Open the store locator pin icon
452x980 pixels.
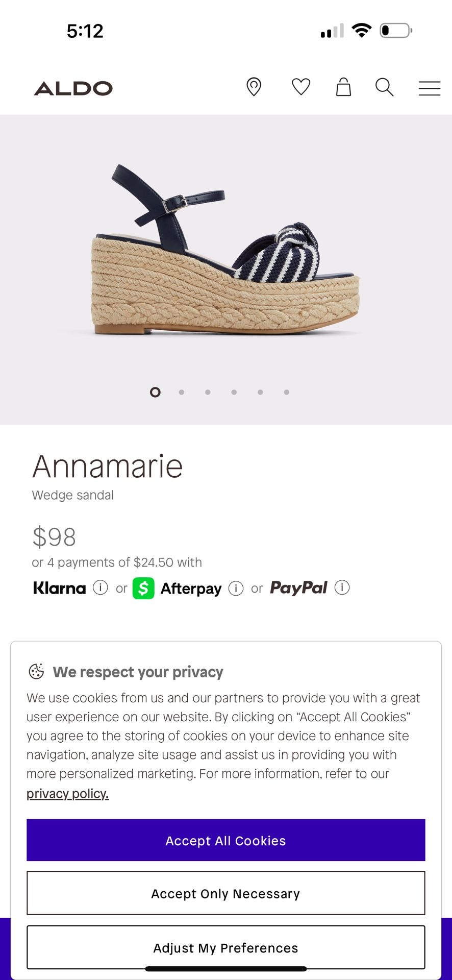point(254,87)
